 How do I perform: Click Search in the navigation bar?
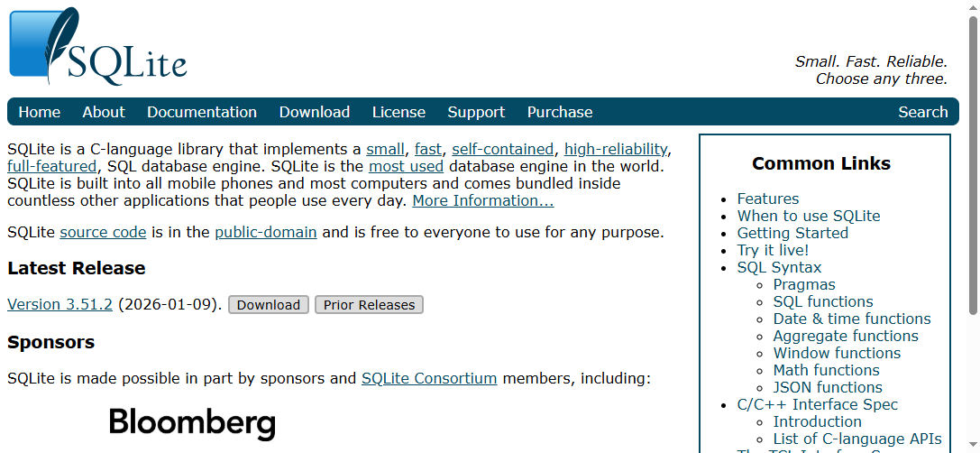pyautogui.click(x=922, y=112)
